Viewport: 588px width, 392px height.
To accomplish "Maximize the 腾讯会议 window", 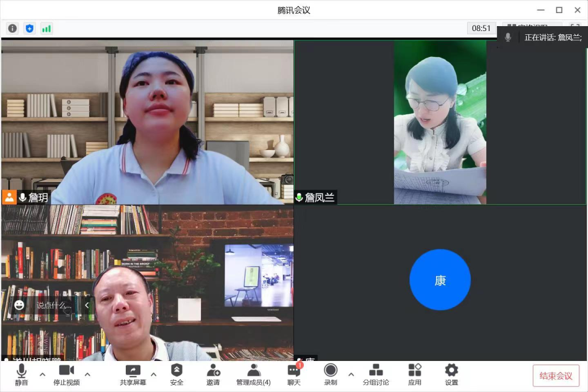I will point(559,10).
